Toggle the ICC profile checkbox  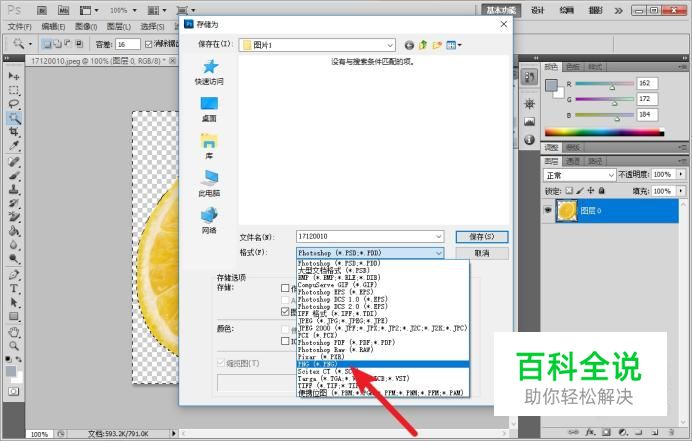pos(285,341)
